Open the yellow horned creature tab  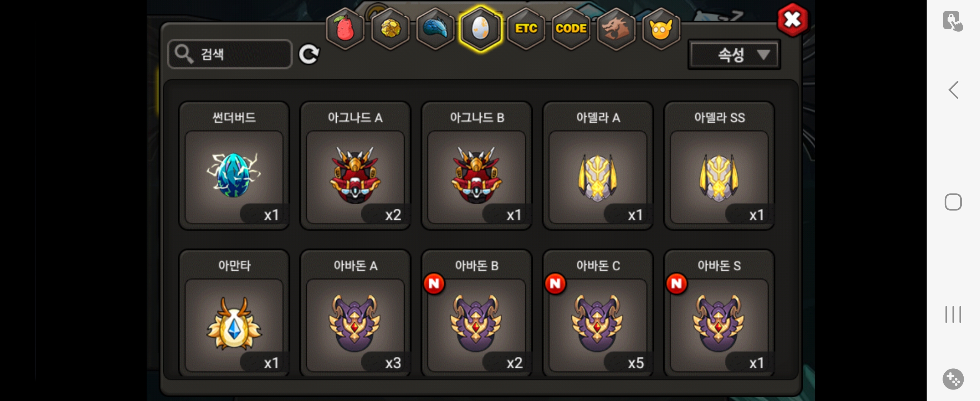(x=661, y=29)
